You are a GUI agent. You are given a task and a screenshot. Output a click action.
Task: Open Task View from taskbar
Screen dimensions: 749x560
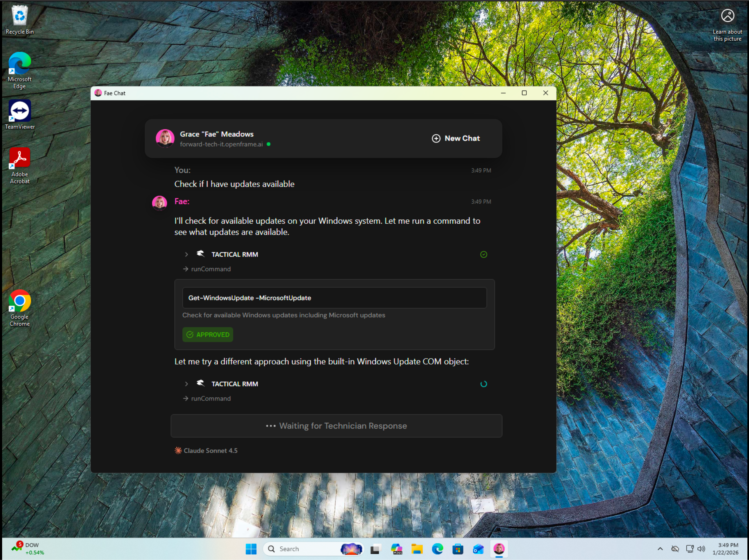[376, 549]
